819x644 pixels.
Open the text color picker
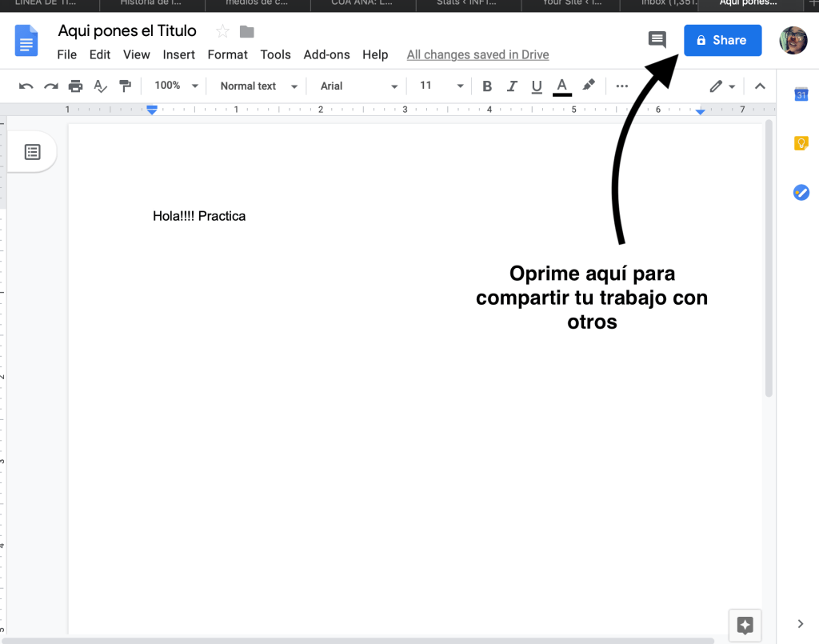click(562, 86)
